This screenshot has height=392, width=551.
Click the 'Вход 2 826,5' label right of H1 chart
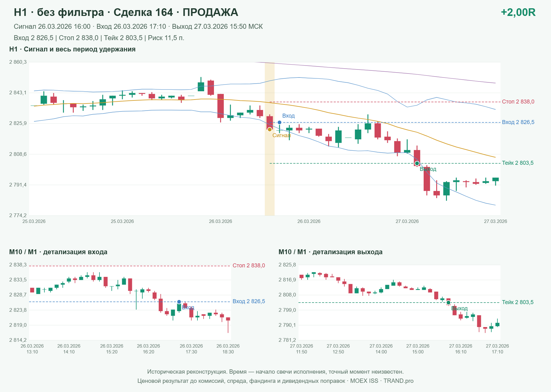[x=518, y=122]
